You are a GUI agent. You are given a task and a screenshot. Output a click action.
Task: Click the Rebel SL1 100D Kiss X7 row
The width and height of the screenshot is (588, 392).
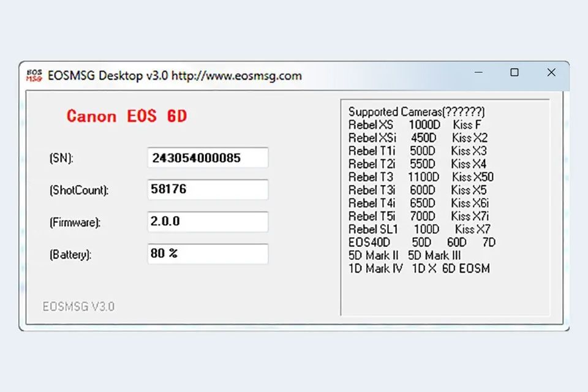pos(419,229)
